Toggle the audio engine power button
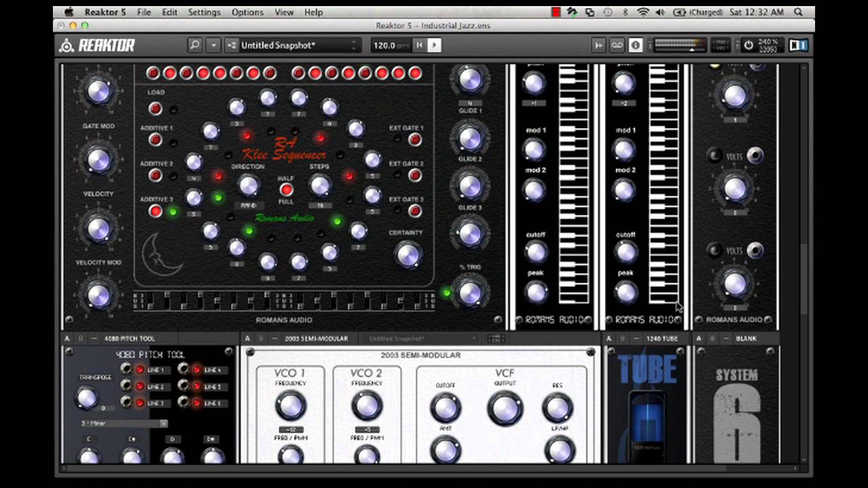The height and width of the screenshot is (488, 868). (749, 45)
